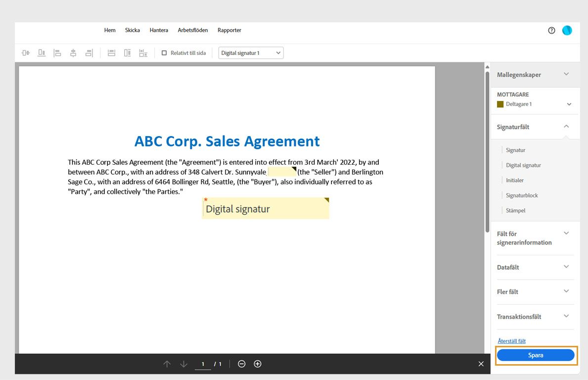Click the align vertical center icon
Image resolution: width=588 pixels, height=380 pixels.
(26, 53)
